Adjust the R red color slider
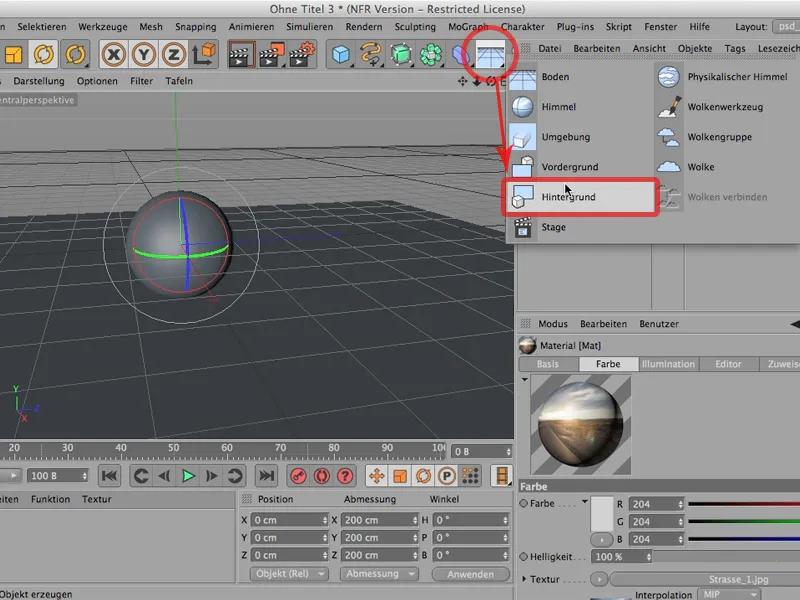Viewport: 800px width, 600px height. click(744, 504)
